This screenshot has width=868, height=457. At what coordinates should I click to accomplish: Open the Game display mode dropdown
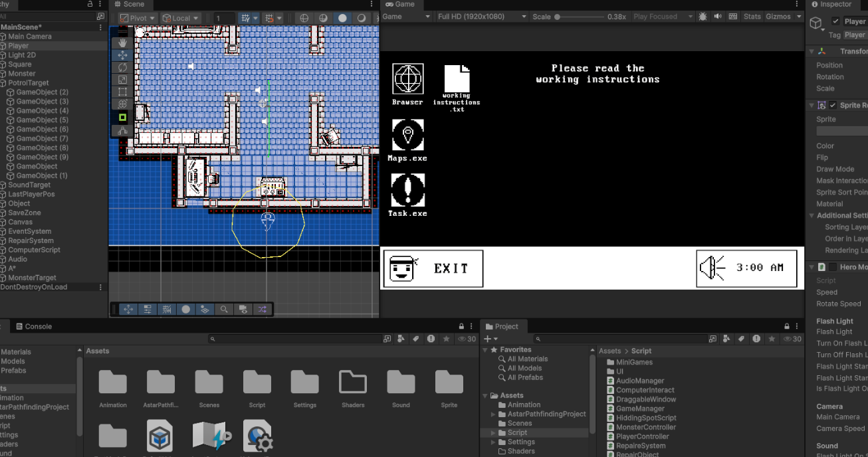pyautogui.click(x=406, y=17)
